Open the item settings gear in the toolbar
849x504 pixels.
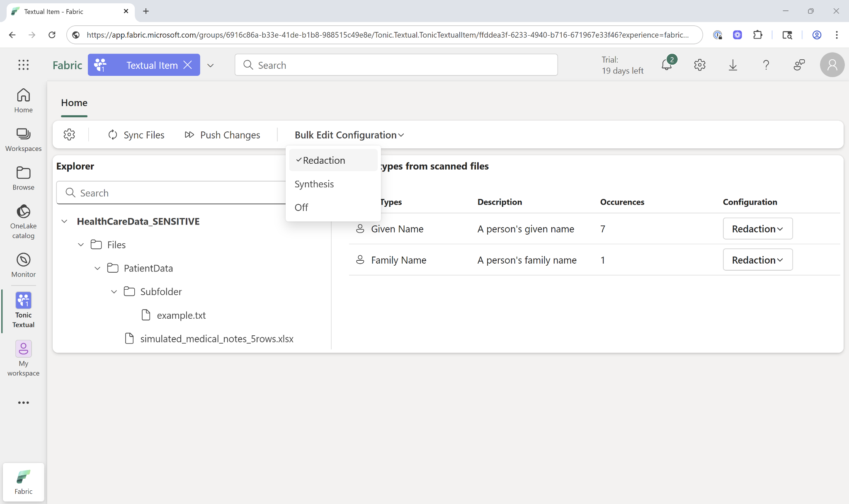point(69,135)
